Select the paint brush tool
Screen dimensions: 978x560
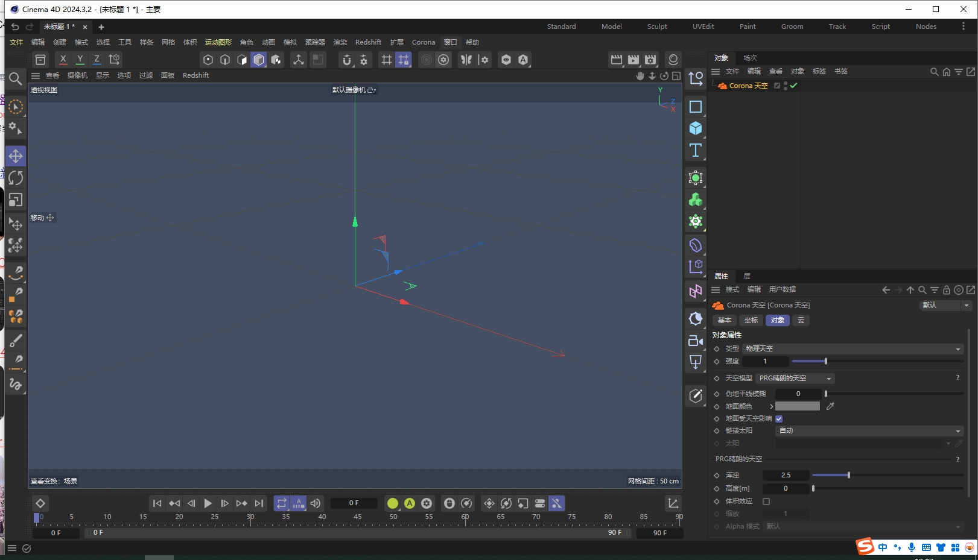tap(16, 341)
